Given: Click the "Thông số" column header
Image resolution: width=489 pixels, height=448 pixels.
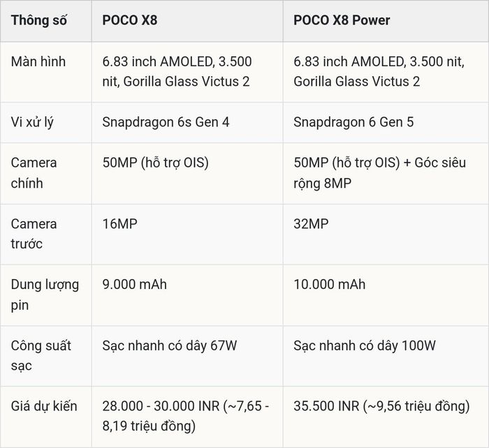Looking at the screenshot, I should tap(38, 20).
